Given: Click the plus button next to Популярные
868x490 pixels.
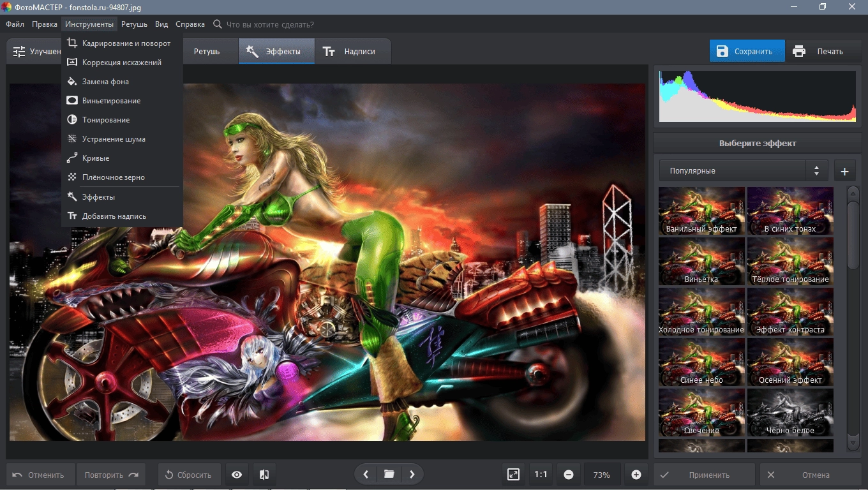Looking at the screenshot, I should click(x=844, y=171).
